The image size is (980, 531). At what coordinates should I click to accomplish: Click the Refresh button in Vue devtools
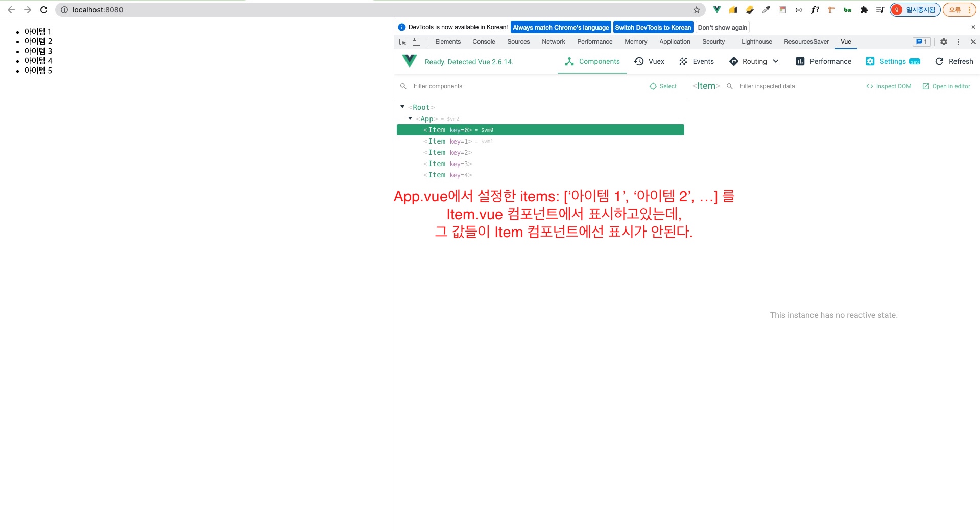(954, 61)
